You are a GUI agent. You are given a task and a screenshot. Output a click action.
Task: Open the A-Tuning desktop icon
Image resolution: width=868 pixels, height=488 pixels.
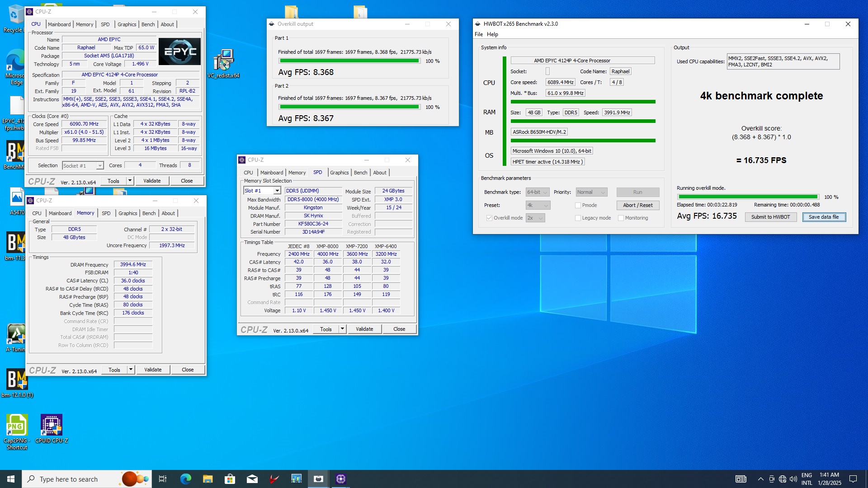point(16,338)
